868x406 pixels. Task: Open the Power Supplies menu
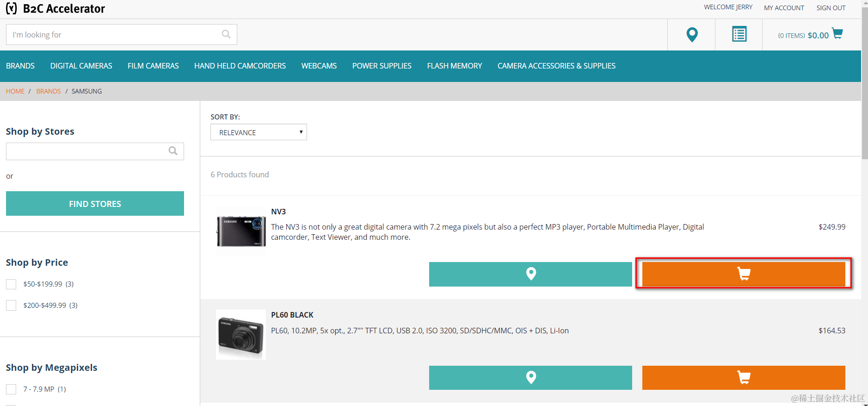(x=382, y=66)
